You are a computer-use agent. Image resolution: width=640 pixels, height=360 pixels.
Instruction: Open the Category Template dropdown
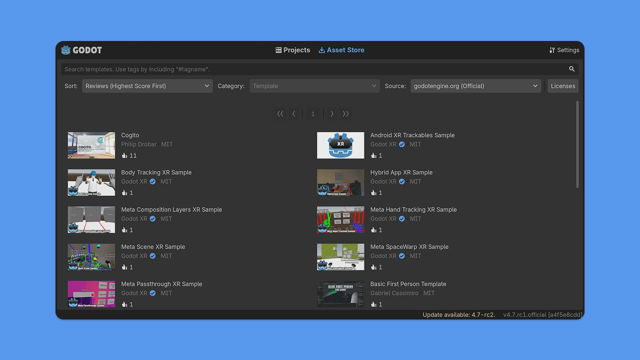click(314, 86)
